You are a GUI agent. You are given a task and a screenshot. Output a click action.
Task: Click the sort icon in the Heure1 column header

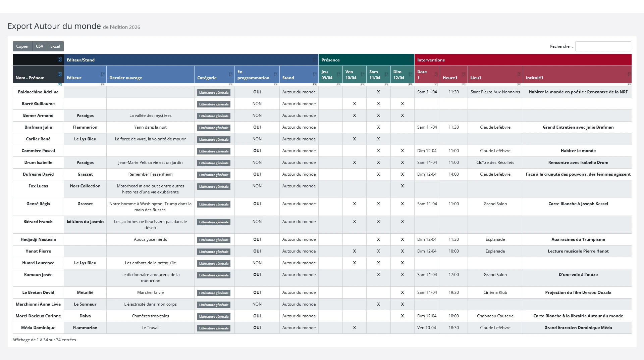(464, 74)
